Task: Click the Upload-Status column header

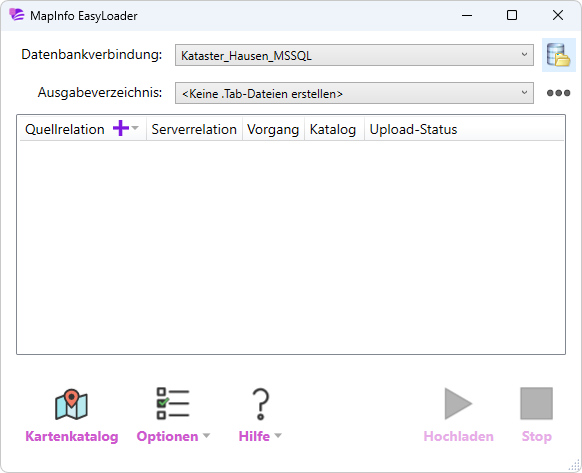Action: click(413, 129)
